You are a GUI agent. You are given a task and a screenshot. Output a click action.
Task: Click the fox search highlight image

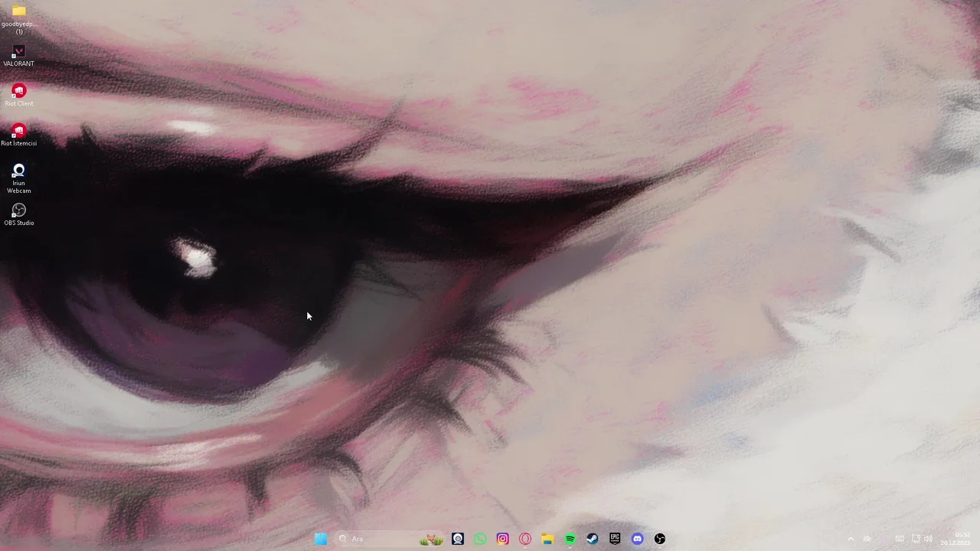[432, 540]
